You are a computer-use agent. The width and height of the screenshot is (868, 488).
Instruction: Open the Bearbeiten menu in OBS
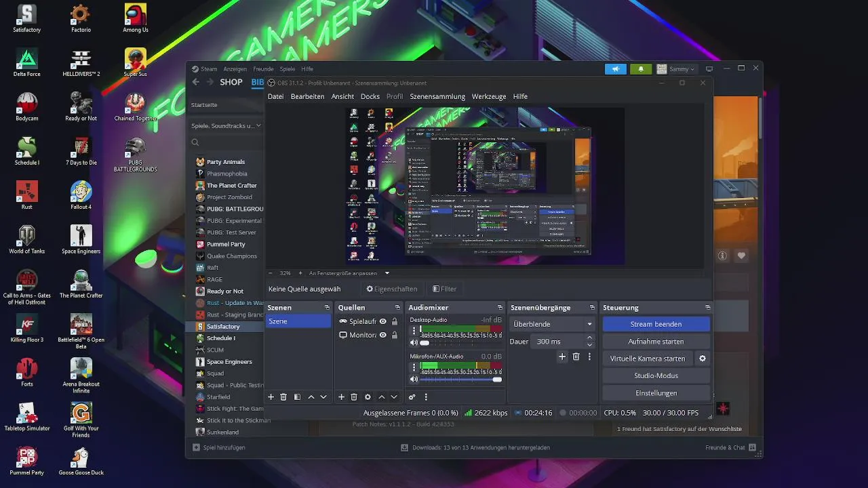307,96
